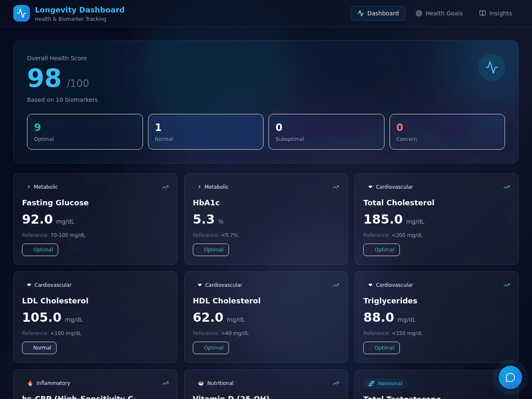Click the trend arrow on Triglycerides card
This screenshot has height=399, width=532.
pyautogui.click(x=507, y=285)
